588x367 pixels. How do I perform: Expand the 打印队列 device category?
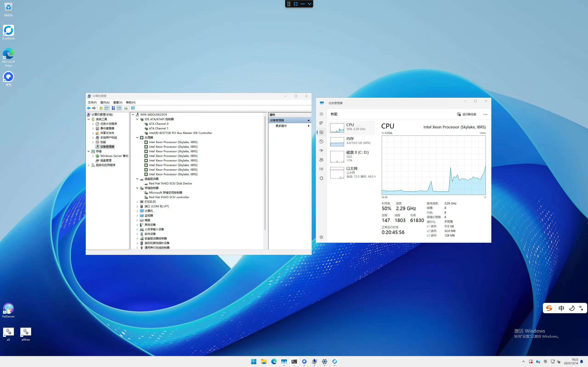click(137, 202)
